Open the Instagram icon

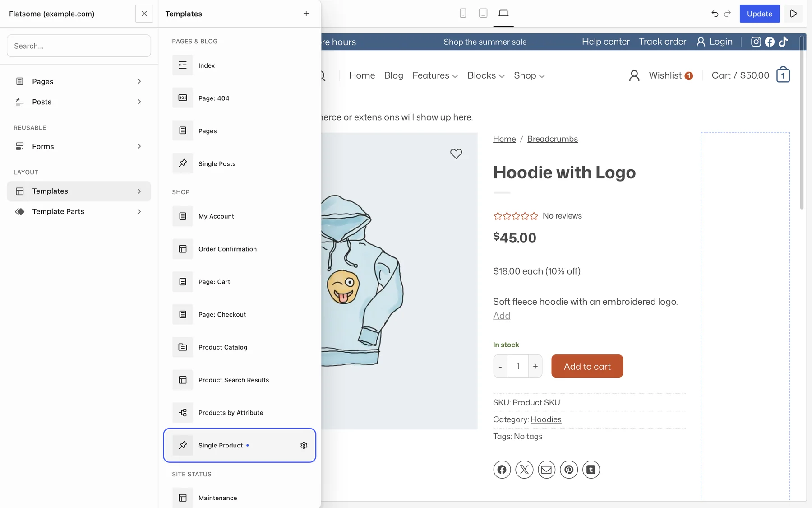click(x=756, y=42)
